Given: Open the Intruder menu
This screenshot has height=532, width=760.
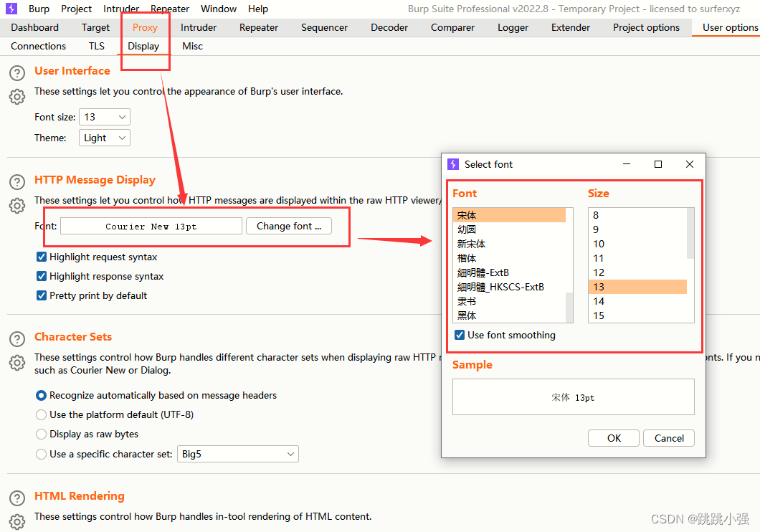Looking at the screenshot, I should [x=121, y=9].
